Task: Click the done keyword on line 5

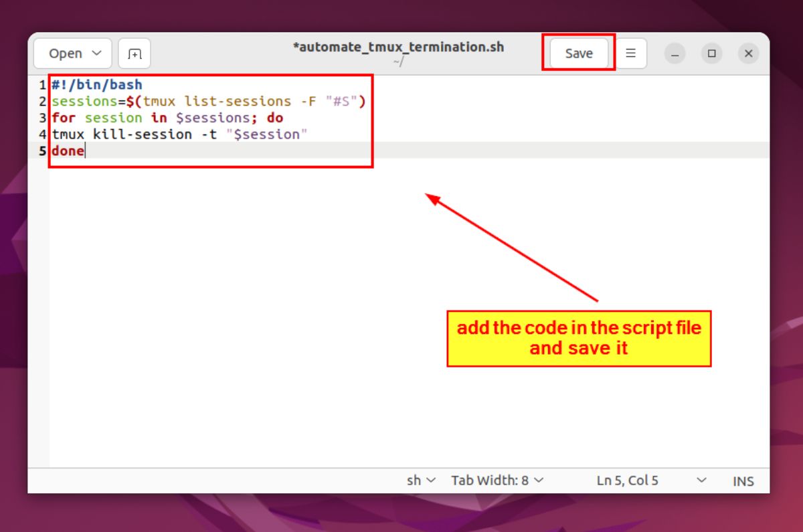Action: pos(68,151)
